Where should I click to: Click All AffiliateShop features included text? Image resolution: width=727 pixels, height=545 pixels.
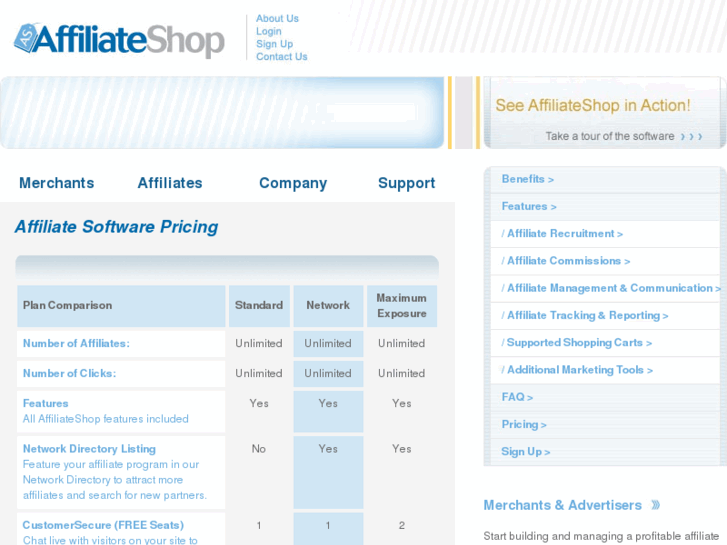pyautogui.click(x=106, y=419)
